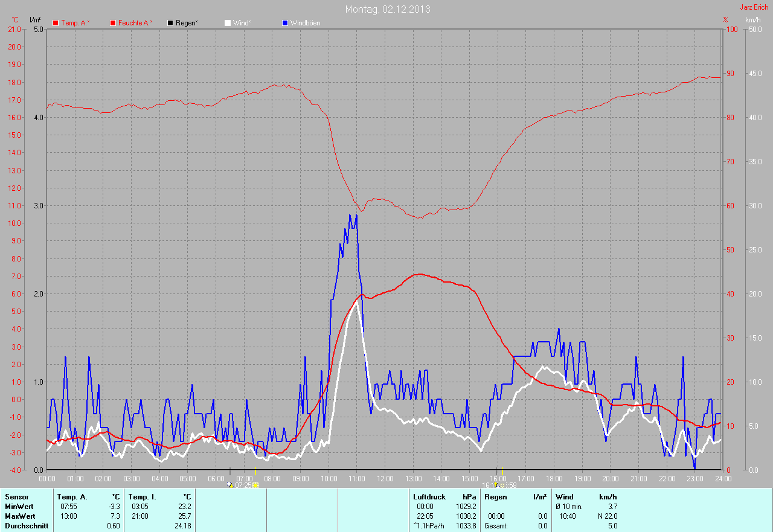Click the moon icon left of 07:25
Image resolution: width=773 pixels, height=532 pixels.
(x=229, y=484)
